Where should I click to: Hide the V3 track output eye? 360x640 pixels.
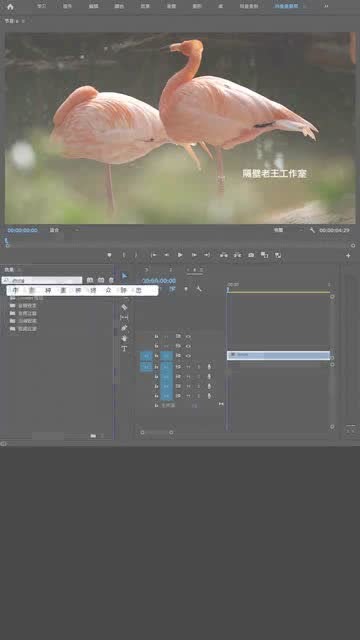tap(188, 336)
